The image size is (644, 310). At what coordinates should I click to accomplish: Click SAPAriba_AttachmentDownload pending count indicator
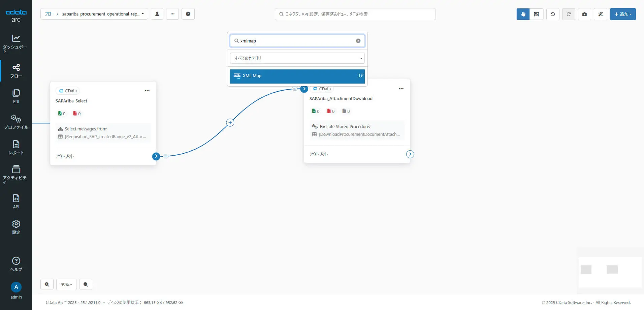[x=346, y=111]
